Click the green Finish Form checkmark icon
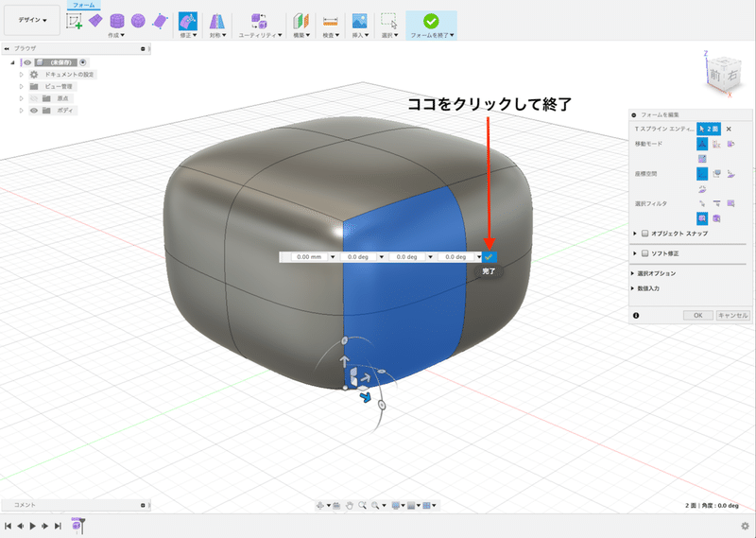756x538 pixels. (431, 21)
